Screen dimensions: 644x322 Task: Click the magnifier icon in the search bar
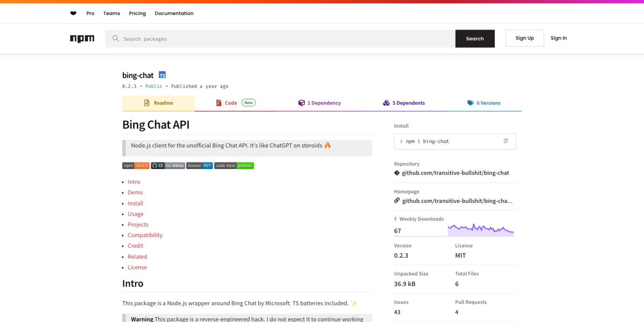tap(115, 38)
